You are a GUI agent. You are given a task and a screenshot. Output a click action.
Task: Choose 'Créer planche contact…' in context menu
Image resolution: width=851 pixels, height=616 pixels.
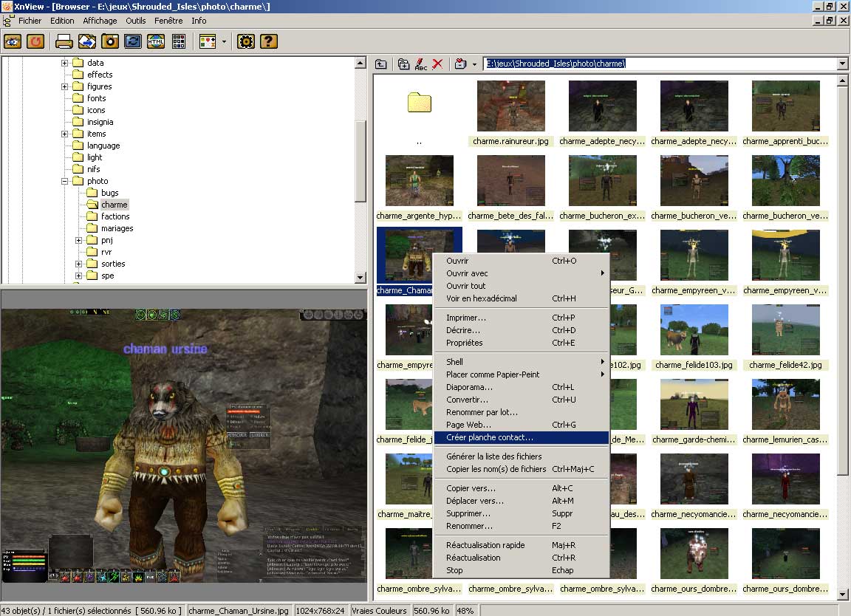tap(521, 437)
